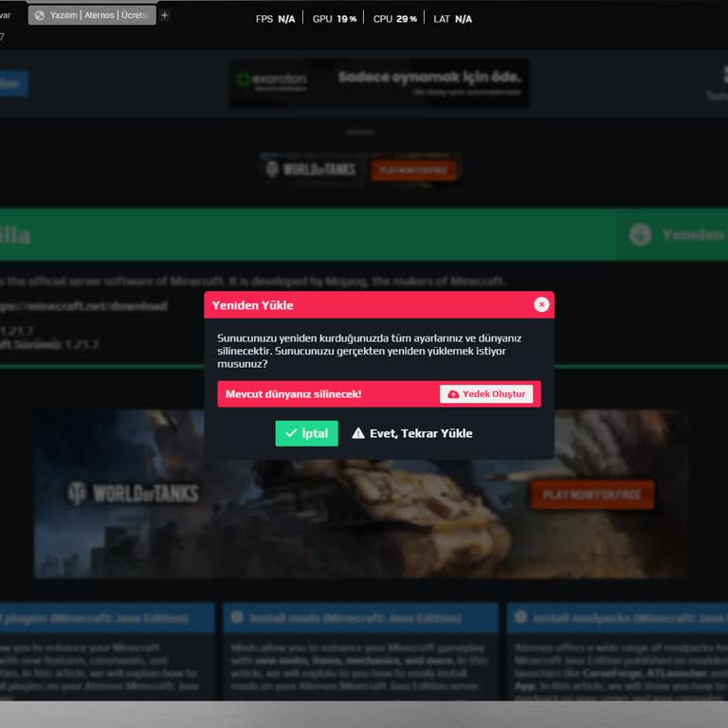This screenshot has height=728, width=728.
Task: Click the warning triangle icon
Action: pos(358,433)
